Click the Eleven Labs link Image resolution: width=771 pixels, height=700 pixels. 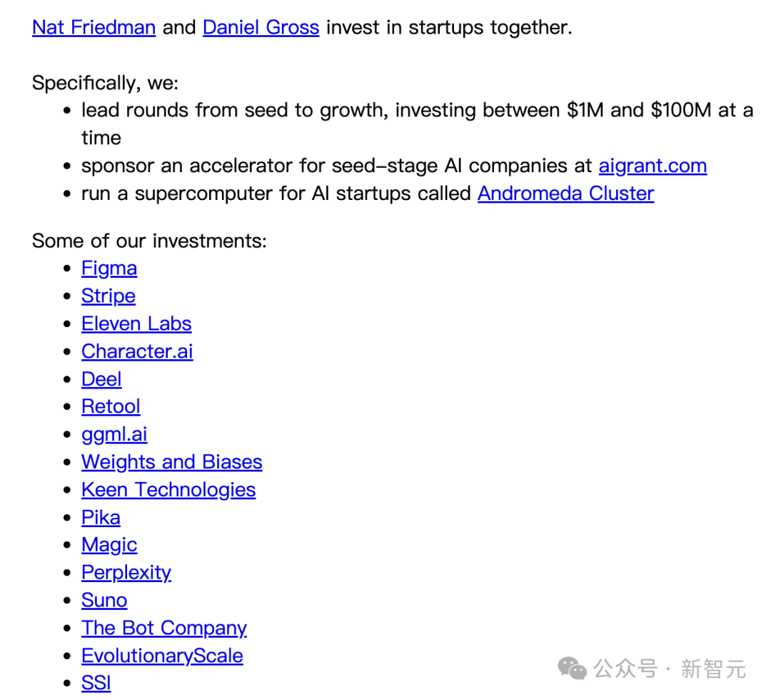[136, 324]
